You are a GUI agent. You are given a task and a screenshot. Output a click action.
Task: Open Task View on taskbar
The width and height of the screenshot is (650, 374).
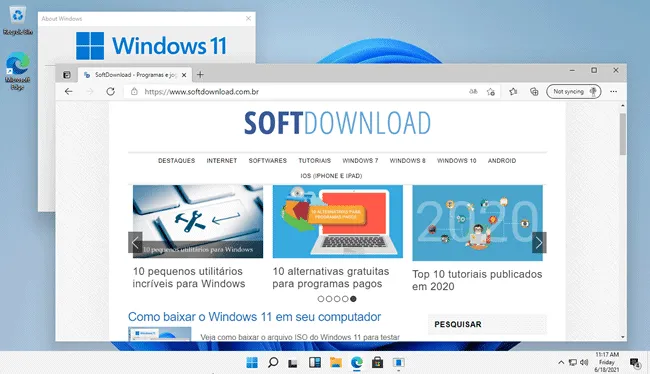tap(293, 363)
